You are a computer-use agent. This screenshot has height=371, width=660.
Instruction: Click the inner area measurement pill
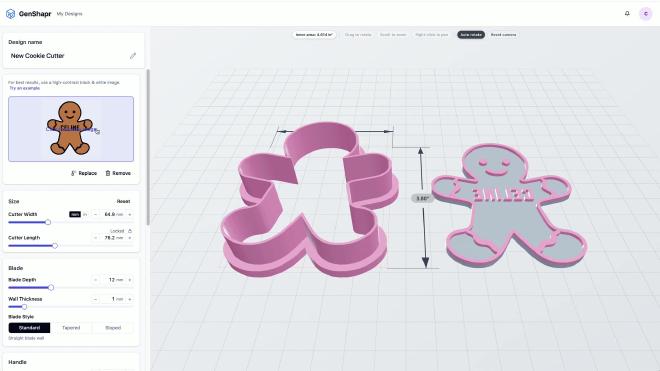pyautogui.click(x=314, y=35)
